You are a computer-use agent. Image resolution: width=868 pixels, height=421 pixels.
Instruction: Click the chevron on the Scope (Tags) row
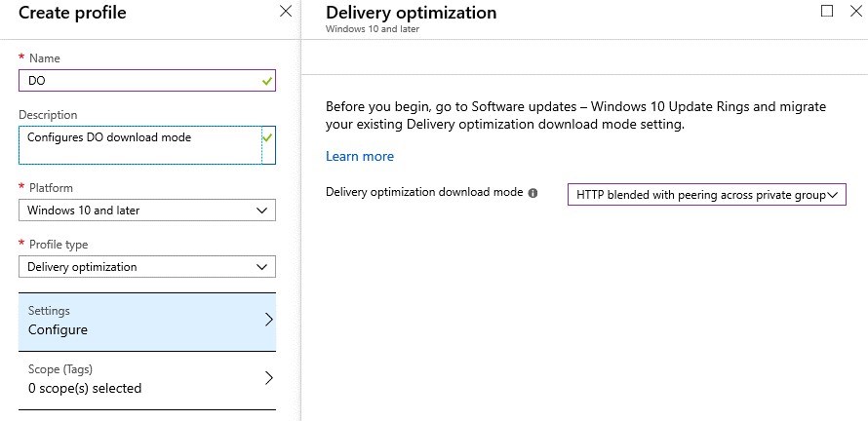click(269, 378)
